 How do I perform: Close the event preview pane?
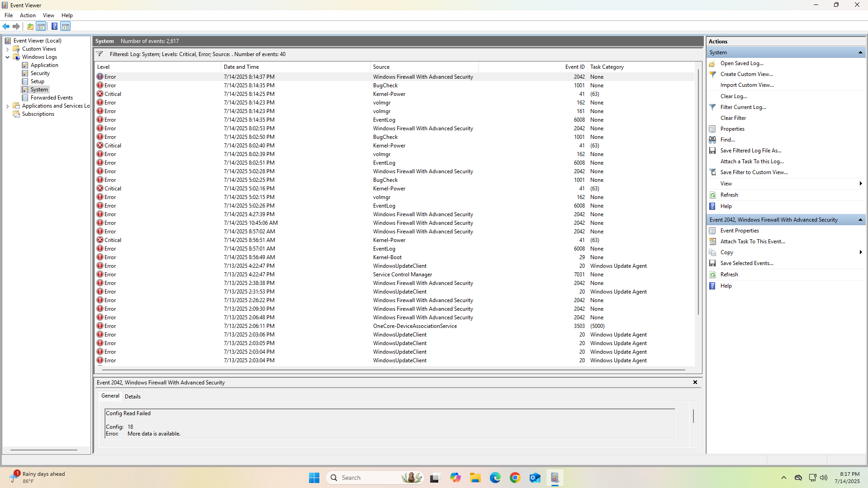(695, 383)
